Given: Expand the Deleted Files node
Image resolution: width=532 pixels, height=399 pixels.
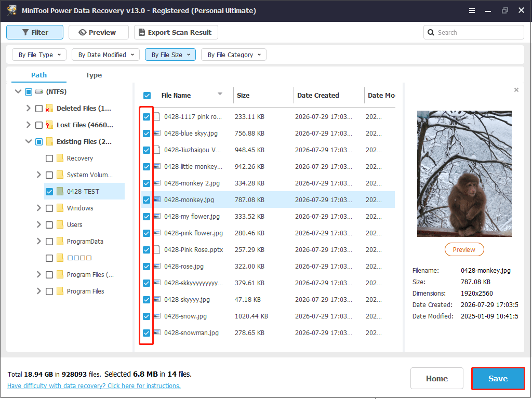Looking at the screenshot, I should (x=29, y=108).
